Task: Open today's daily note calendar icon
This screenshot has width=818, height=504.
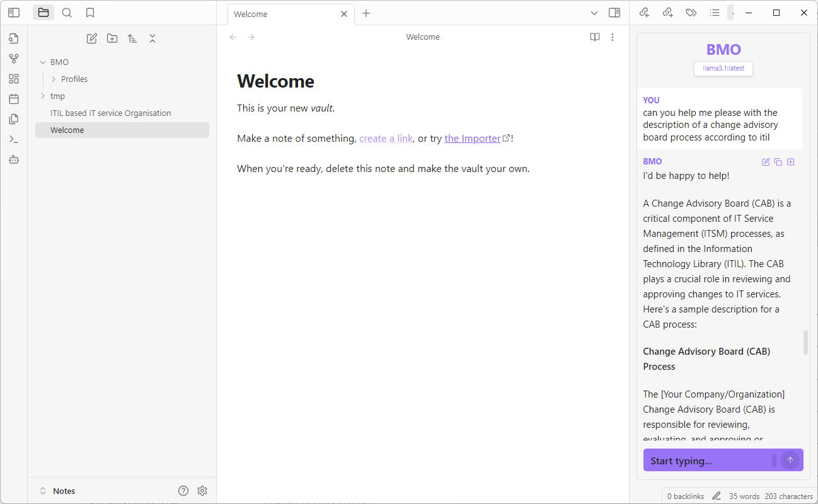Action: coord(14,99)
